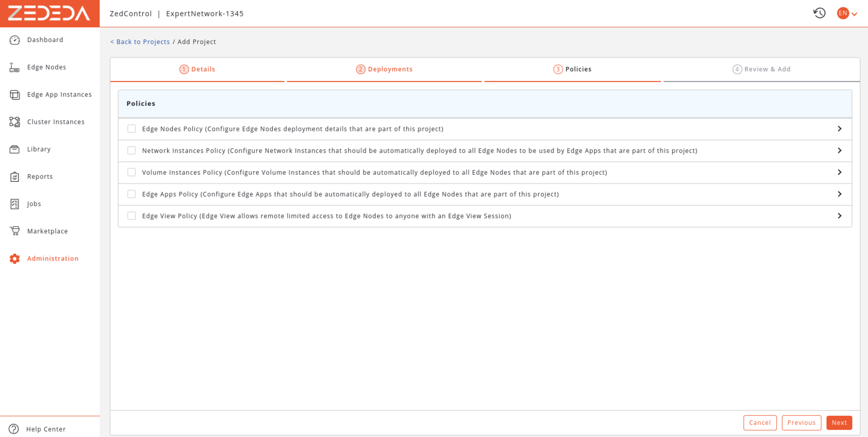Click the Help Center question icon
This screenshot has height=437, width=868.
click(x=14, y=429)
